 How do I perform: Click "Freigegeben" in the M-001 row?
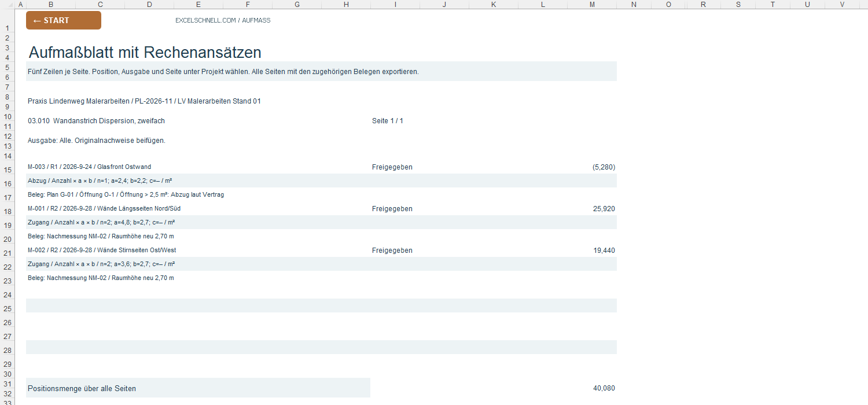[392, 209]
